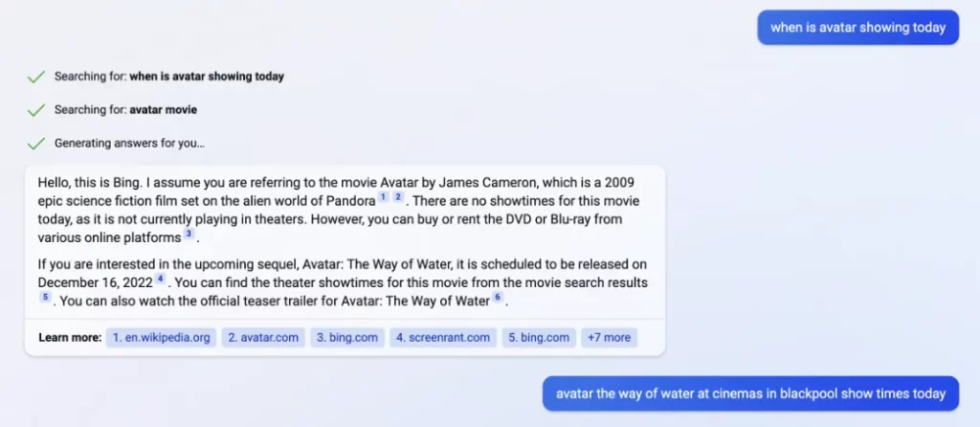Click the 'Searching for: when is avatar showing today' line
This screenshot has width=980, height=427.
pos(169,77)
